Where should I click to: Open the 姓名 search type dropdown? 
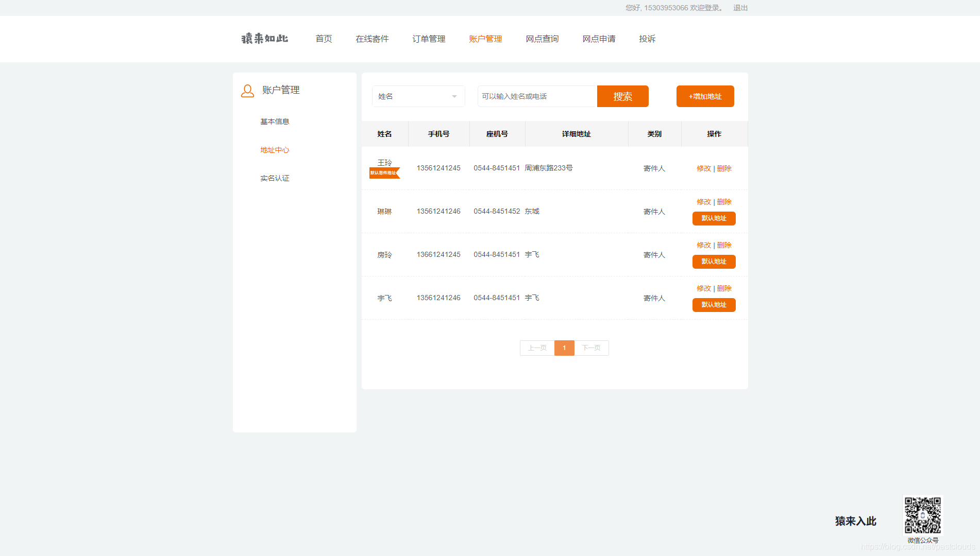point(418,96)
